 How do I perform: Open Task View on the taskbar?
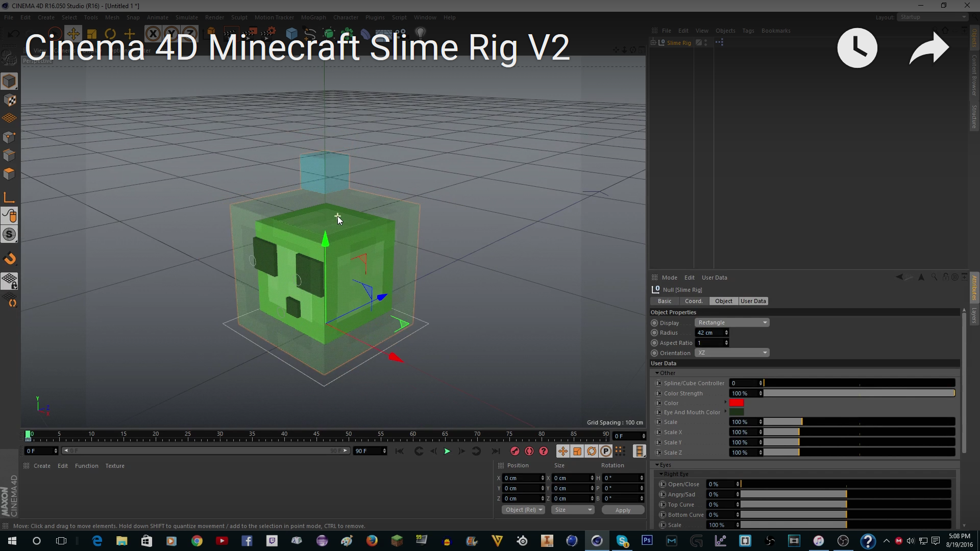61,541
